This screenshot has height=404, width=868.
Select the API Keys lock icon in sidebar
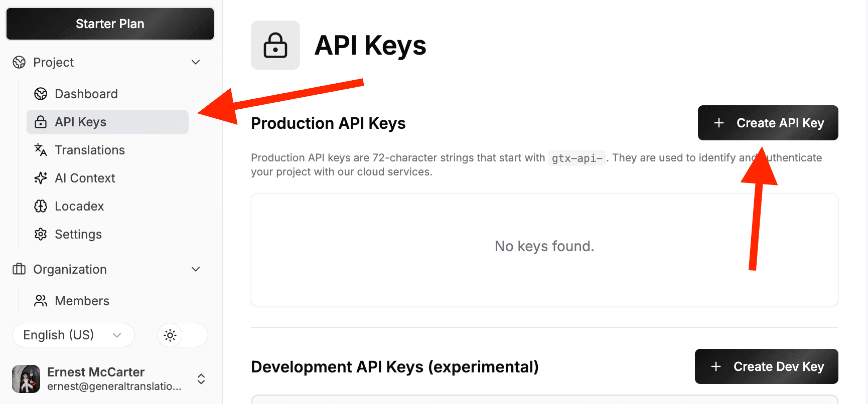40,122
